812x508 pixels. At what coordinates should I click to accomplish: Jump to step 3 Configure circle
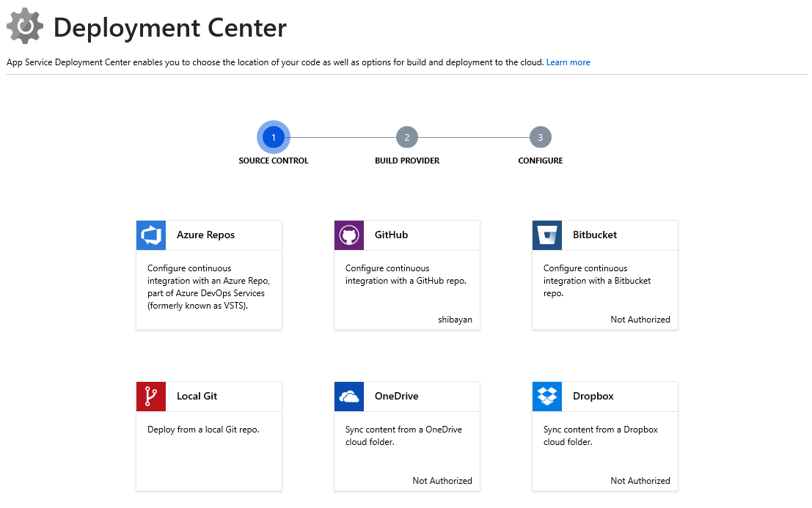(540, 138)
